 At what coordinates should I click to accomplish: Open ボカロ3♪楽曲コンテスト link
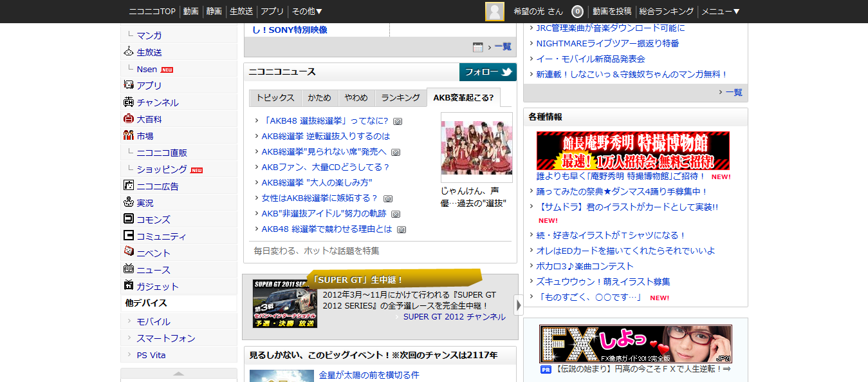tap(585, 266)
